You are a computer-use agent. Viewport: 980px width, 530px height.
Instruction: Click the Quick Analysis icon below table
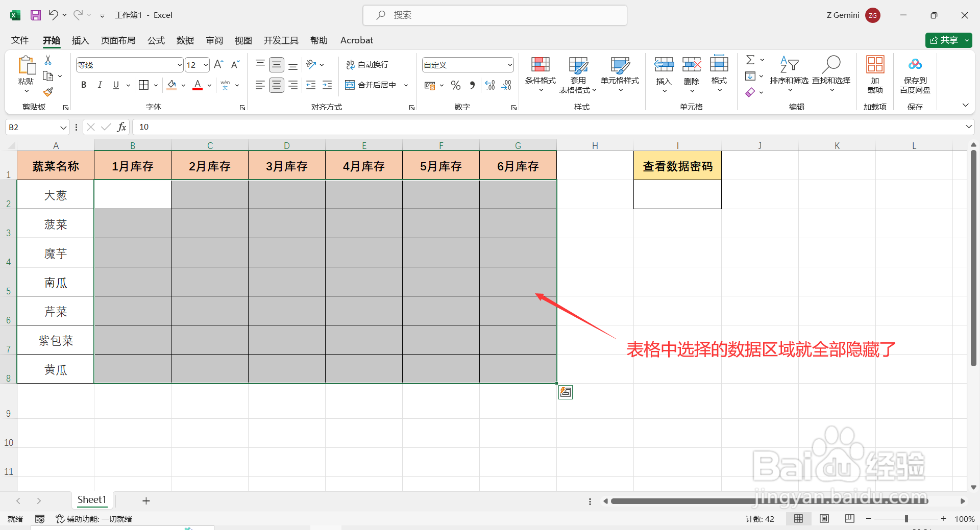coord(566,392)
